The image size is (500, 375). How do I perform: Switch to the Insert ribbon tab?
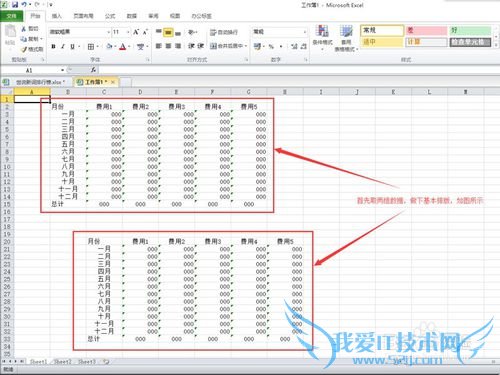click(57, 16)
